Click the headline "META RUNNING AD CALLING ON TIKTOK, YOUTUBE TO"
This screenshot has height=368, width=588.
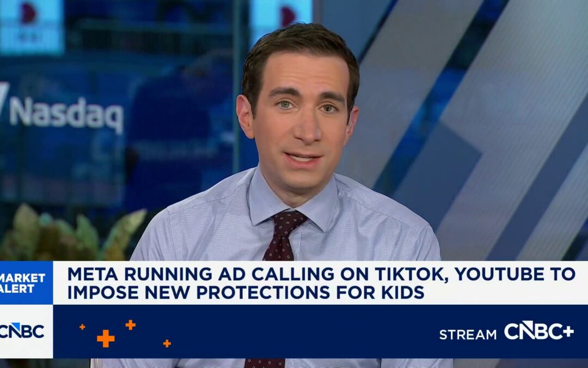pos(321,274)
